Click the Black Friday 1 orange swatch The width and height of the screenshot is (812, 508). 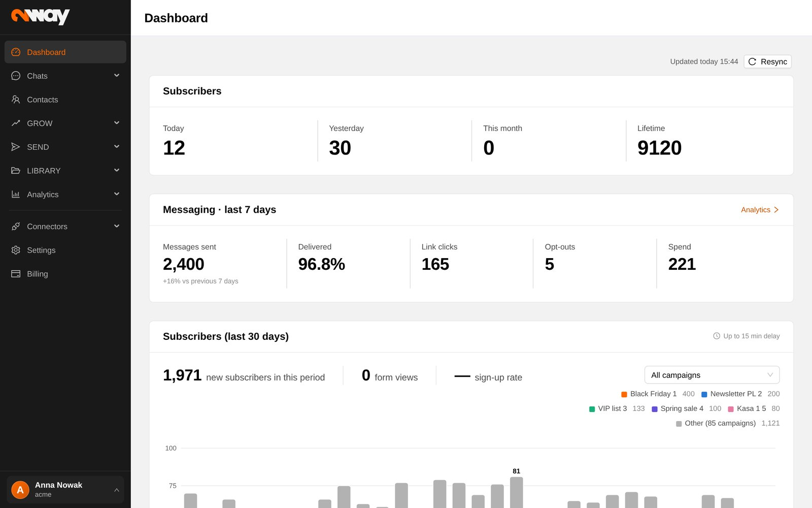point(624,394)
